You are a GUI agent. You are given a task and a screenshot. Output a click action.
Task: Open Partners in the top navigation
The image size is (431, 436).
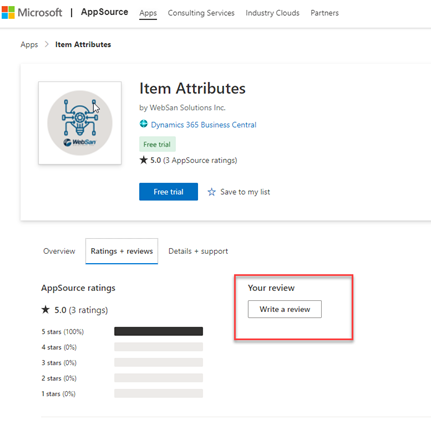pyautogui.click(x=324, y=13)
